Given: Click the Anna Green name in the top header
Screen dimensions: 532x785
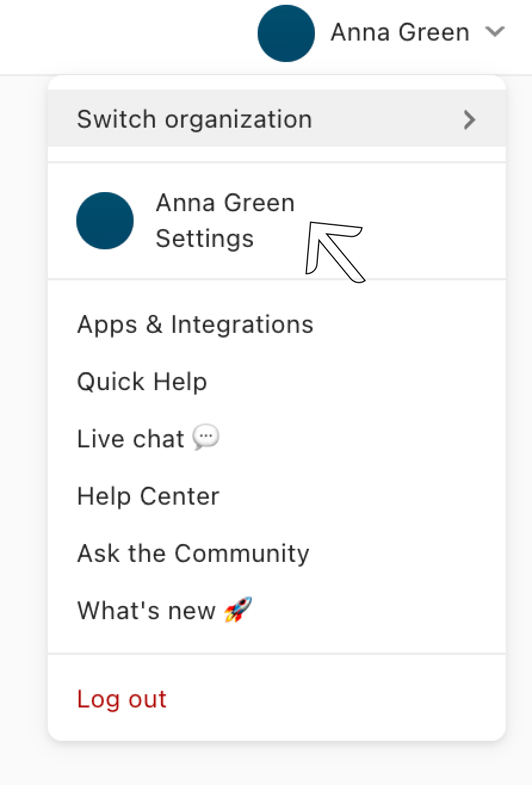Looking at the screenshot, I should [x=400, y=32].
